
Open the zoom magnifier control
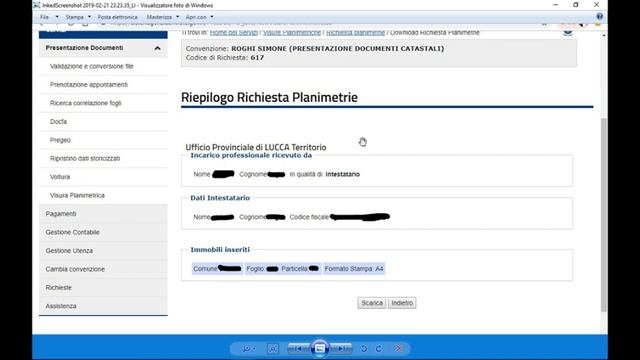[x=249, y=349]
